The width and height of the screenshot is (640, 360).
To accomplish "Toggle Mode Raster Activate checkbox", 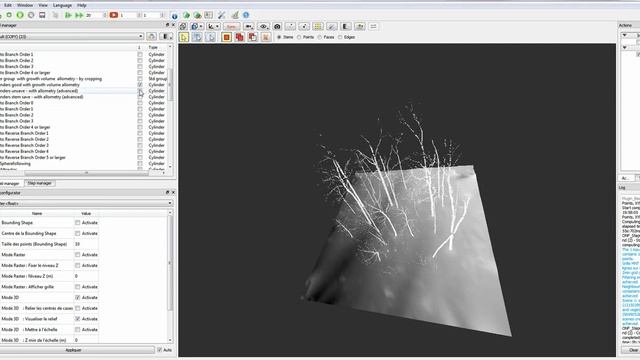I will click(x=78, y=255).
